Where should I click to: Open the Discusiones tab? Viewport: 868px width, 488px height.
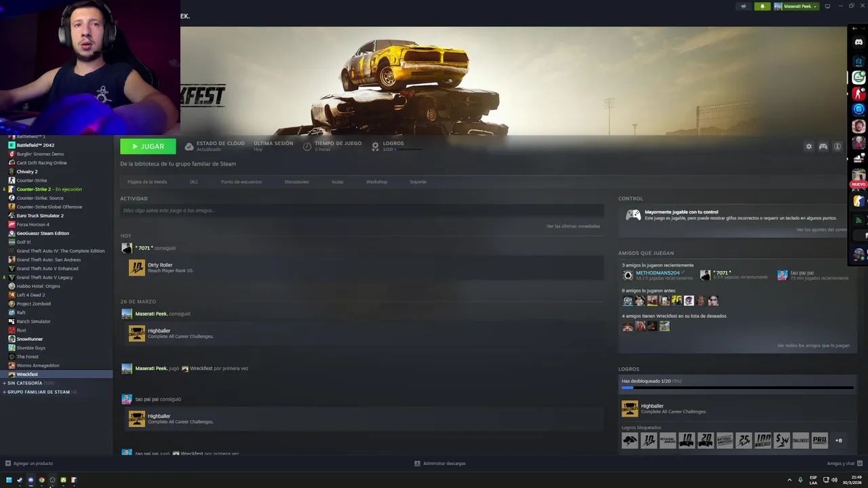click(296, 182)
